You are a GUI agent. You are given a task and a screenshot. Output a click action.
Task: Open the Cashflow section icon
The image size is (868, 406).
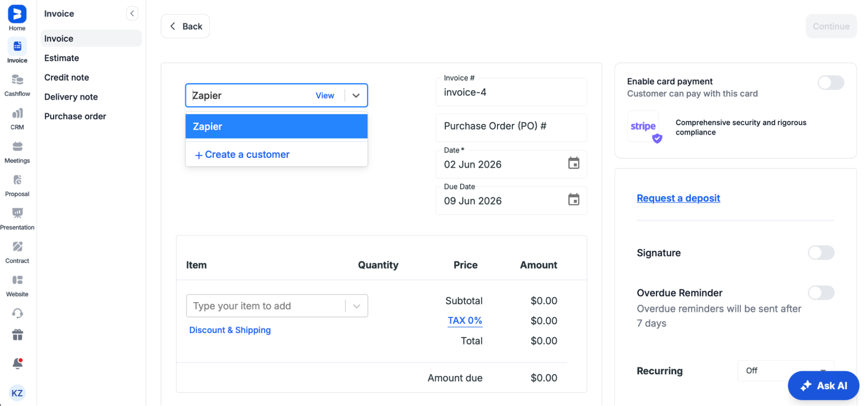coord(17,80)
